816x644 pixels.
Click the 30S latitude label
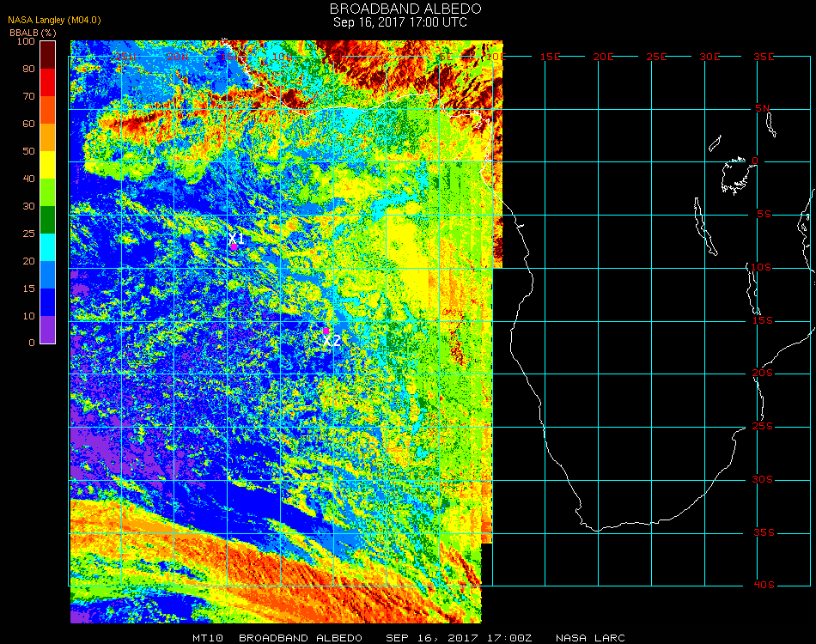(x=763, y=480)
